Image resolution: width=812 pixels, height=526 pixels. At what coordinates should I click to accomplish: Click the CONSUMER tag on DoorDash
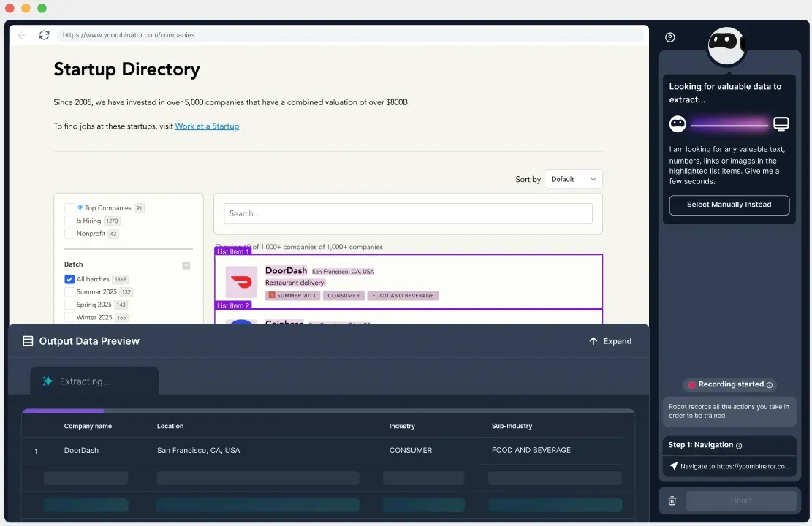pyautogui.click(x=344, y=296)
